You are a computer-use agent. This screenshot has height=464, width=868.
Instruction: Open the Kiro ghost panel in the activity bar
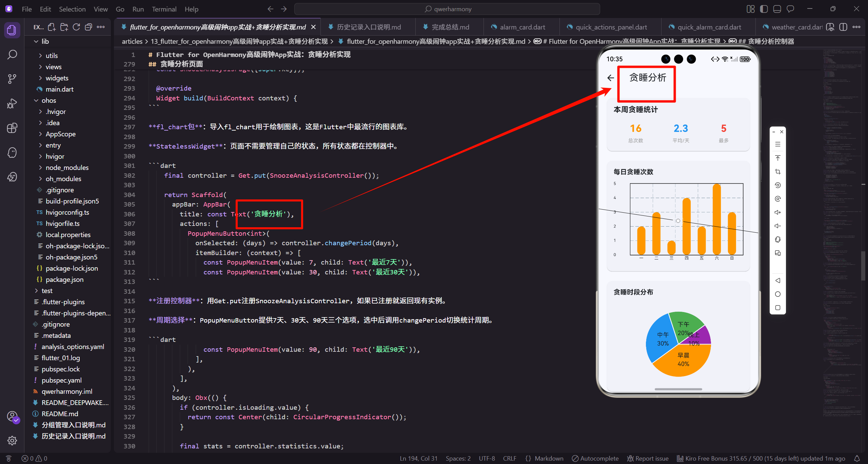(x=12, y=152)
